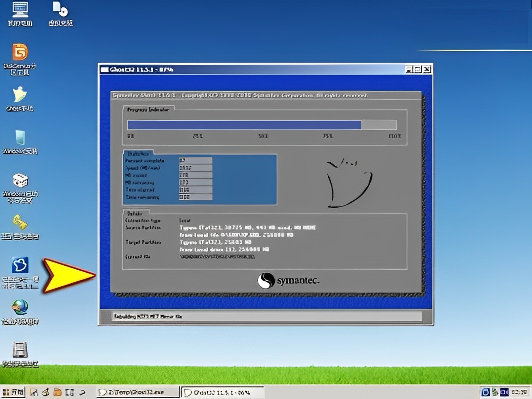Maximize the Ghost32 window
532x399 pixels.
tap(418, 69)
